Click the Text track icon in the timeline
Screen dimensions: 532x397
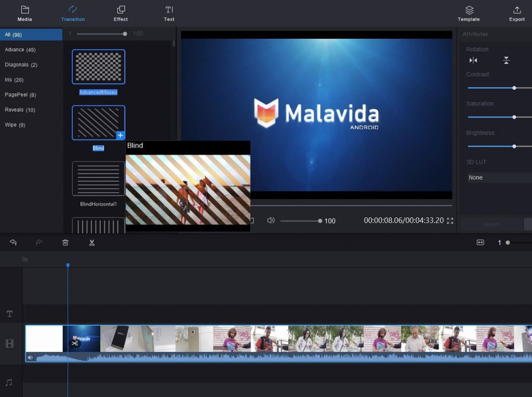click(9, 313)
